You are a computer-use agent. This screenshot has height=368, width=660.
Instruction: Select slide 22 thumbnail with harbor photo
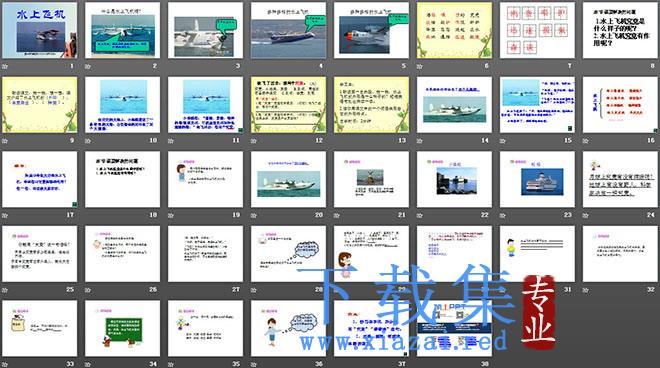pos(454,179)
